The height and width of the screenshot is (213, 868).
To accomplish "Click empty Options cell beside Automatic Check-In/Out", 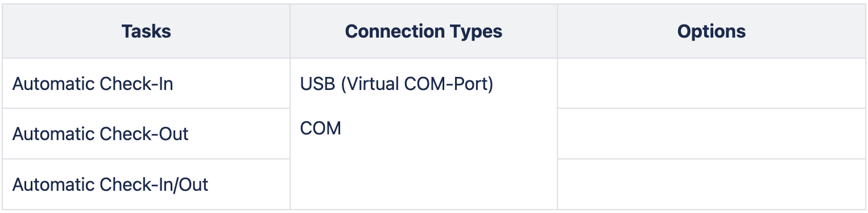I will pyautogui.click(x=712, y=184).
